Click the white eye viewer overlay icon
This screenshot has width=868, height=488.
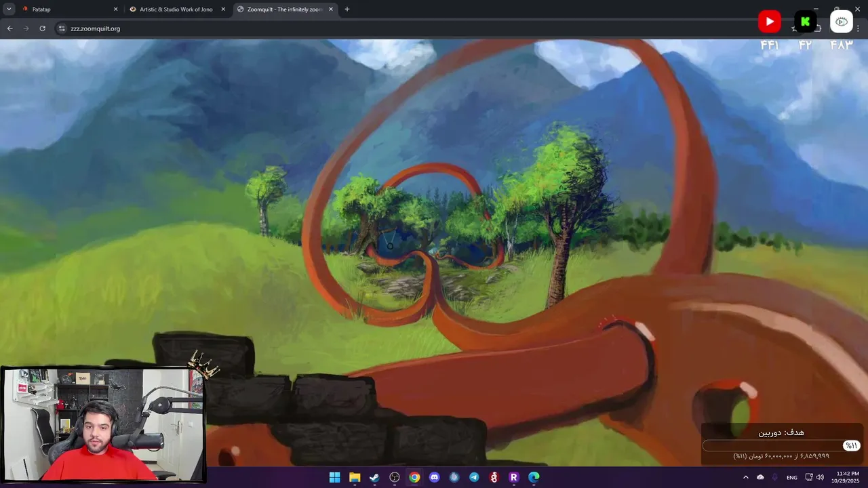pos(841,22)
